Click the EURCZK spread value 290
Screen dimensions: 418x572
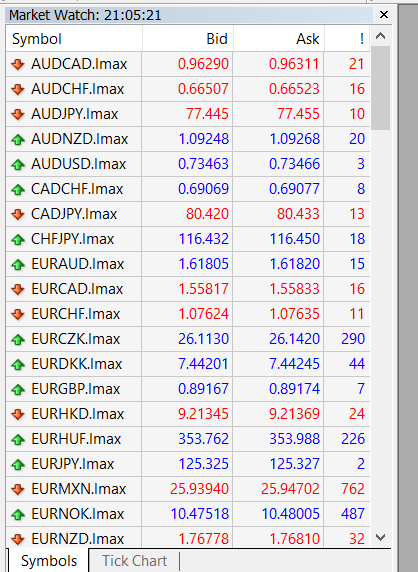click(353, 339)
